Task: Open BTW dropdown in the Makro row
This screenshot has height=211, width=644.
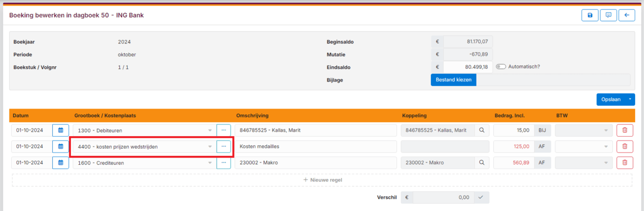Action: click(x=583, y=163)
